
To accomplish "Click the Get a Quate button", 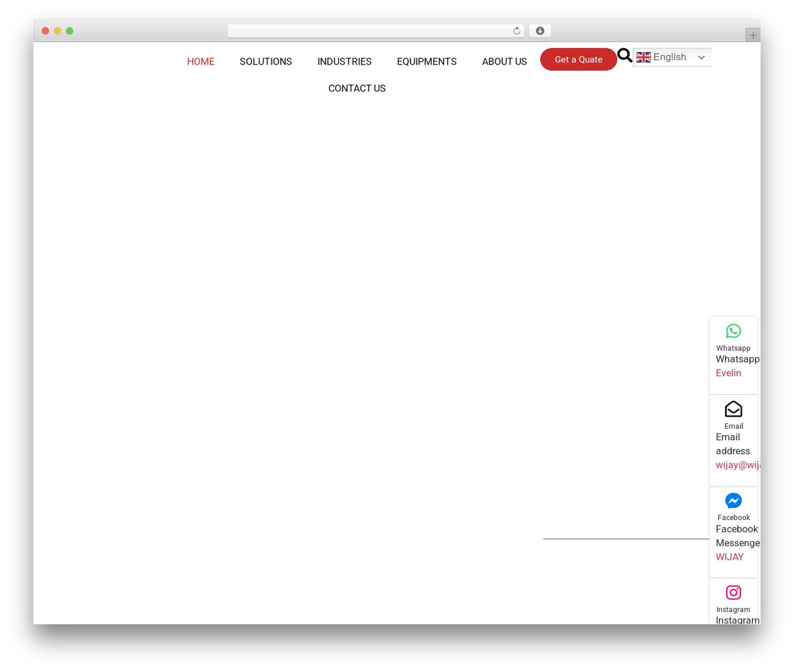I will (578, 60).
